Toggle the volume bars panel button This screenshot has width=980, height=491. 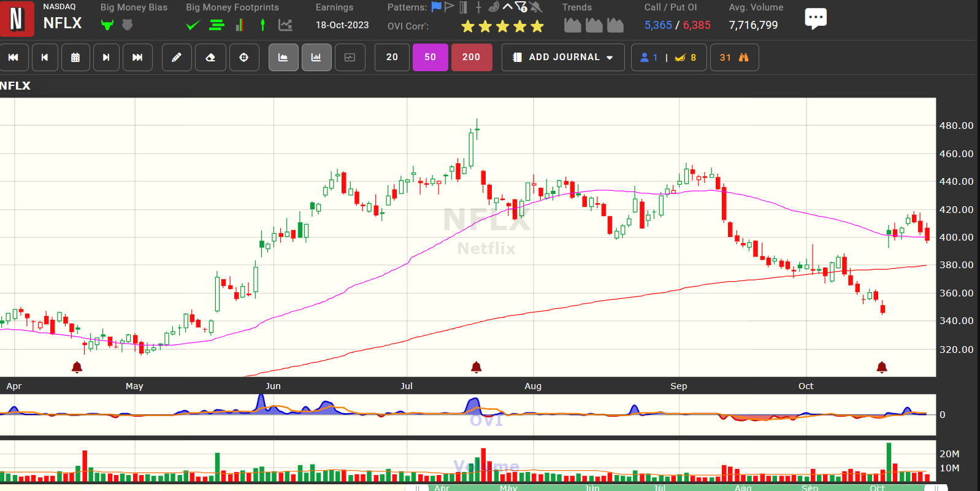pos(316,58)
